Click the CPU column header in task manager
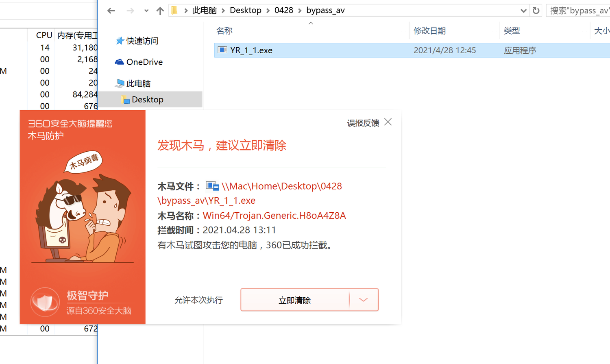The image size is (610, 364). point(44,35)
